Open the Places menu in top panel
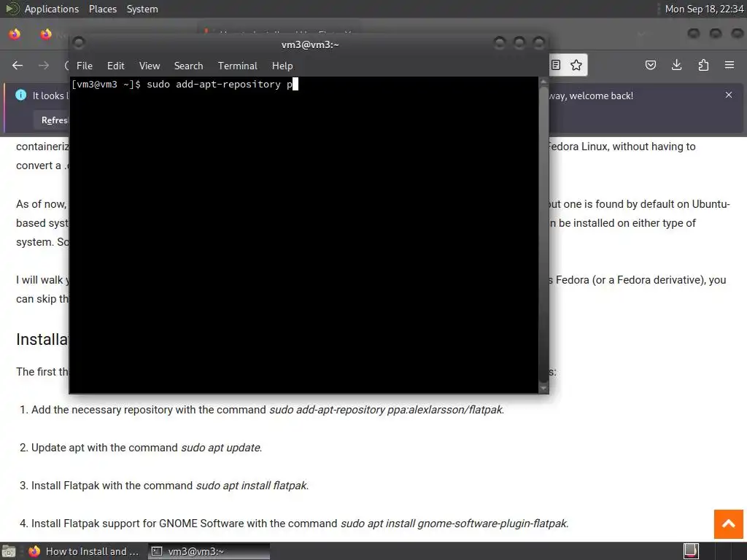This screenshot has width=747, height=560. tap(103, 9)
